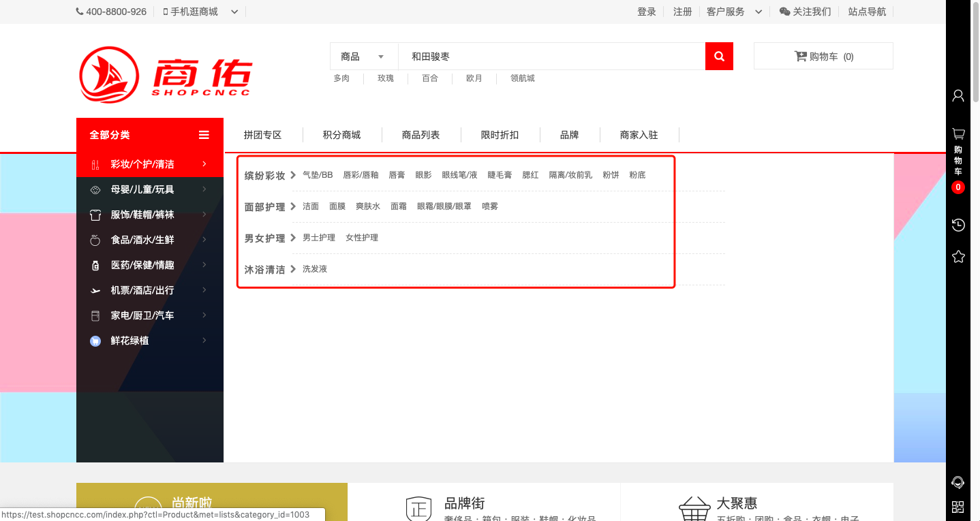Image resolution: width=980 pixels, height=521 pixels.
Task: Click the arrow on 鲜花绿植 row
Action: point(204,341)
